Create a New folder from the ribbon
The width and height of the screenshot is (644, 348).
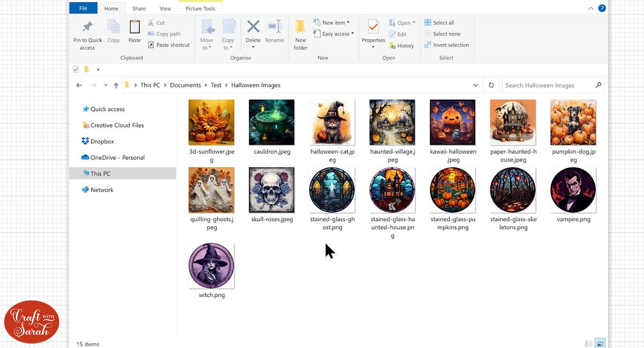tap(301, 34)
